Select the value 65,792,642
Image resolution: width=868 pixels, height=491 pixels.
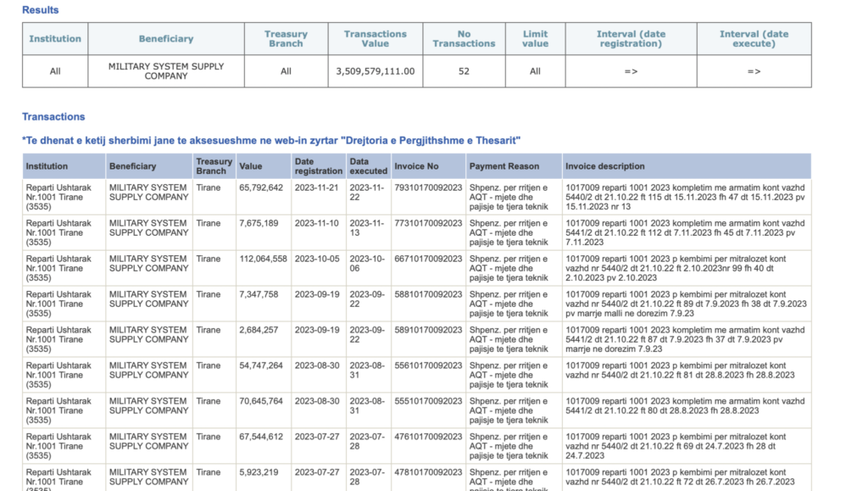click(261, 187)
